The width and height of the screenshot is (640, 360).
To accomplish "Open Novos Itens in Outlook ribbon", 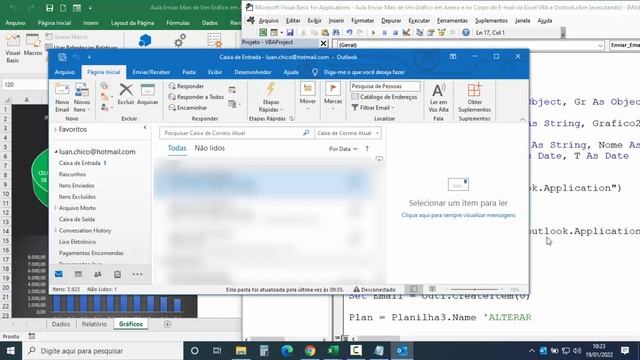I will click(x=82, y=98).
